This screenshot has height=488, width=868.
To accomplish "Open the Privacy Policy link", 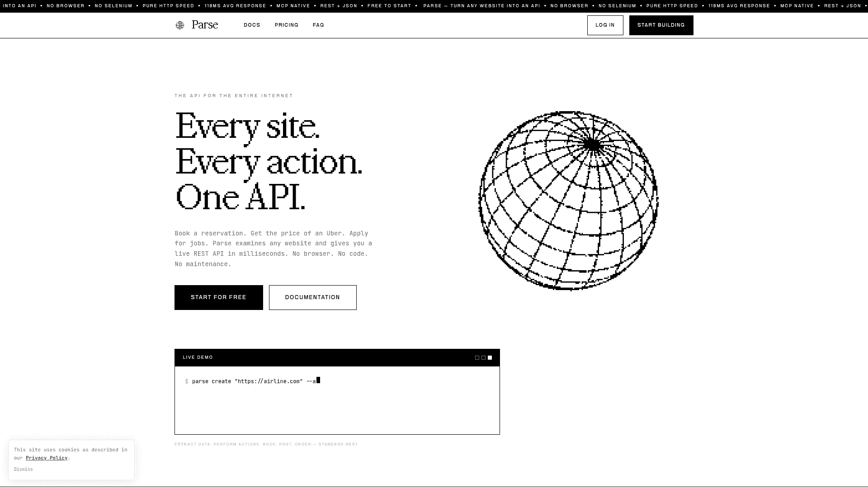I will coord(47,458).
